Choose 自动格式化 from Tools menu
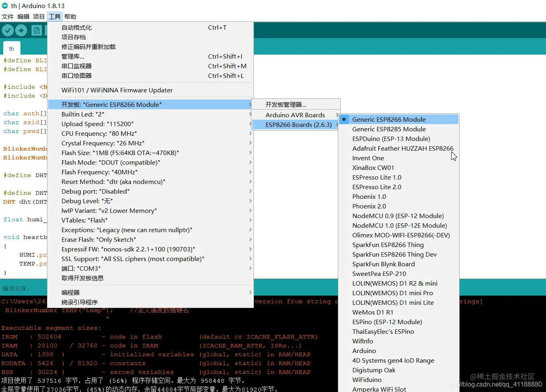This screenshot has height=392, width=546. click(151, 27)
